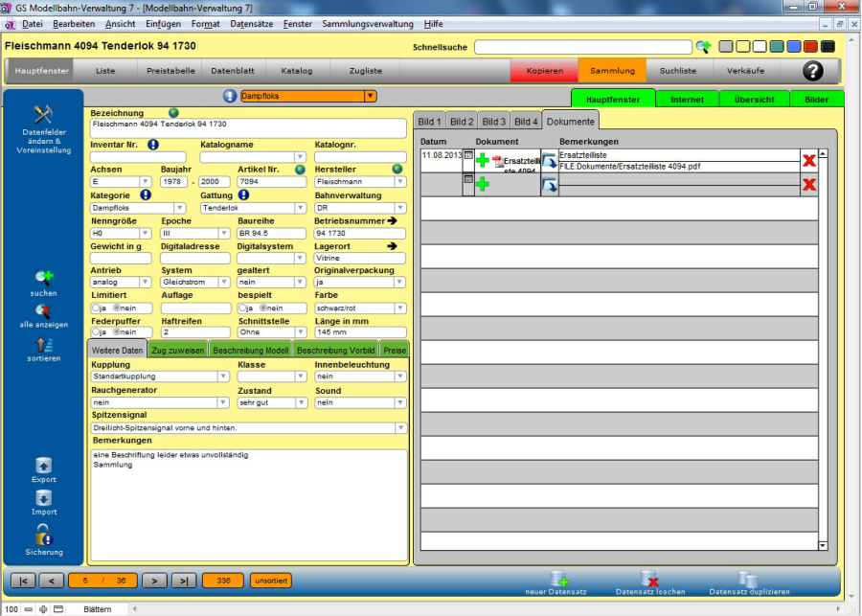
Task: Open the Import icon
Action: click(43, 498)
